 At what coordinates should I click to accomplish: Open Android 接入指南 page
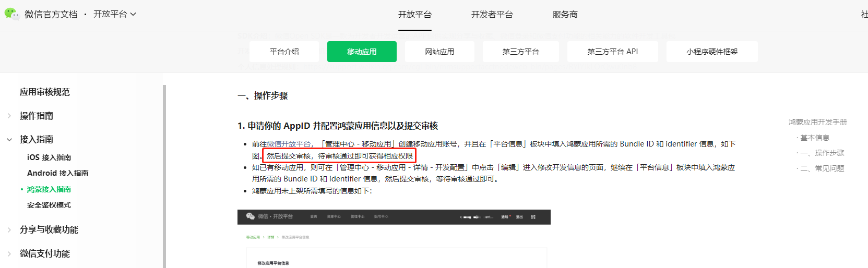tap(58, 173)
